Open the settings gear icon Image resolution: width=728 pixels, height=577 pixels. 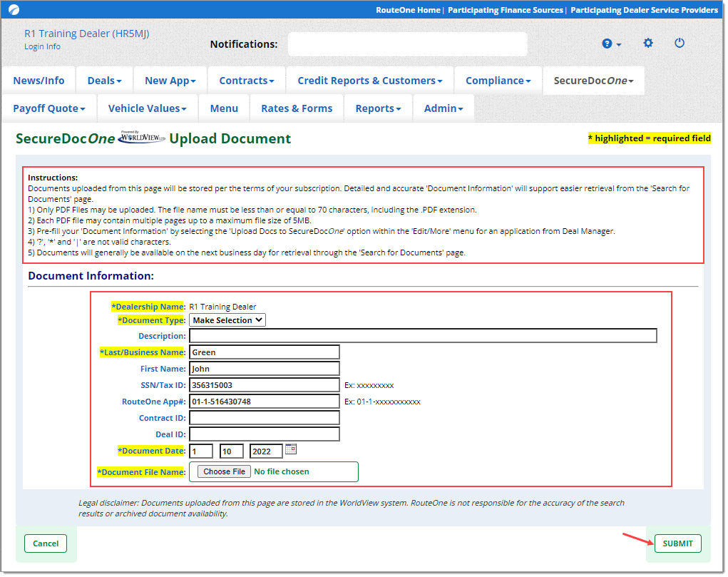(648, 44)
